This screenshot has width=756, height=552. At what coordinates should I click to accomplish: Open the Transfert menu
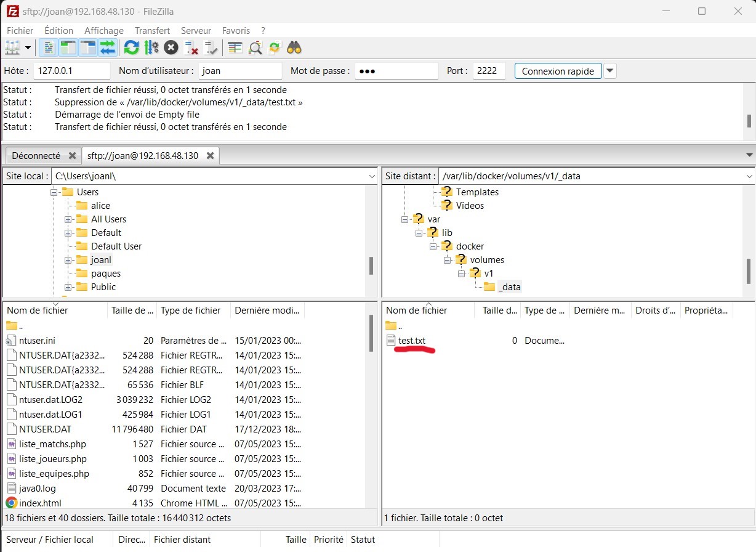pos(152,30)
